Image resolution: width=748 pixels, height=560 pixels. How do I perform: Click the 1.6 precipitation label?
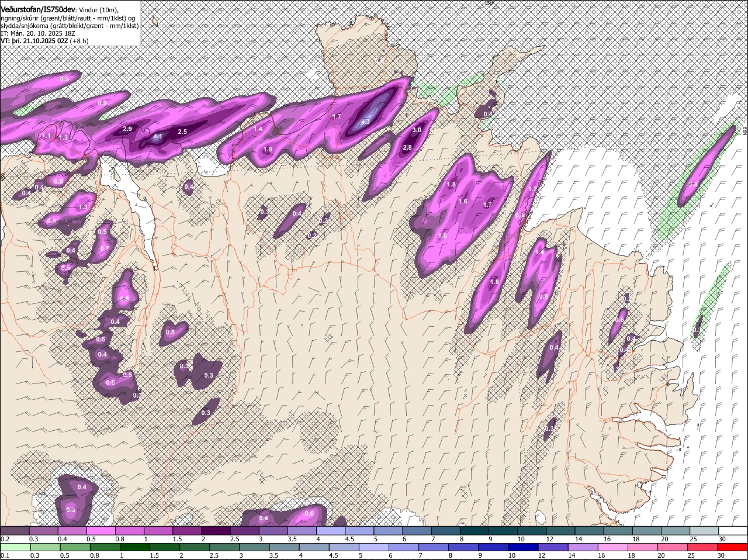tap(463, 202)
